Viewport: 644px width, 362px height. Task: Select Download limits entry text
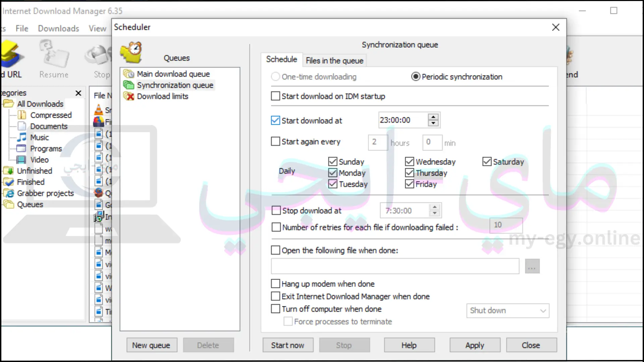[163, 96]
